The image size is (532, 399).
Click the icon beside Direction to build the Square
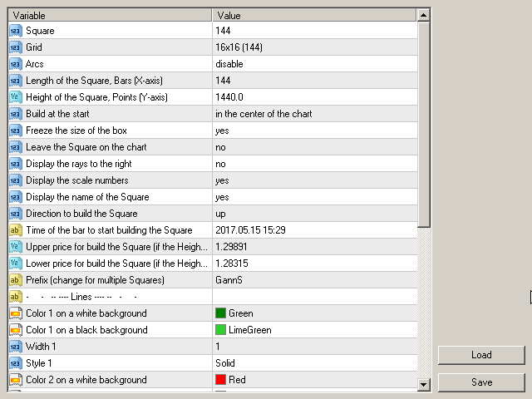click(16, 214)
